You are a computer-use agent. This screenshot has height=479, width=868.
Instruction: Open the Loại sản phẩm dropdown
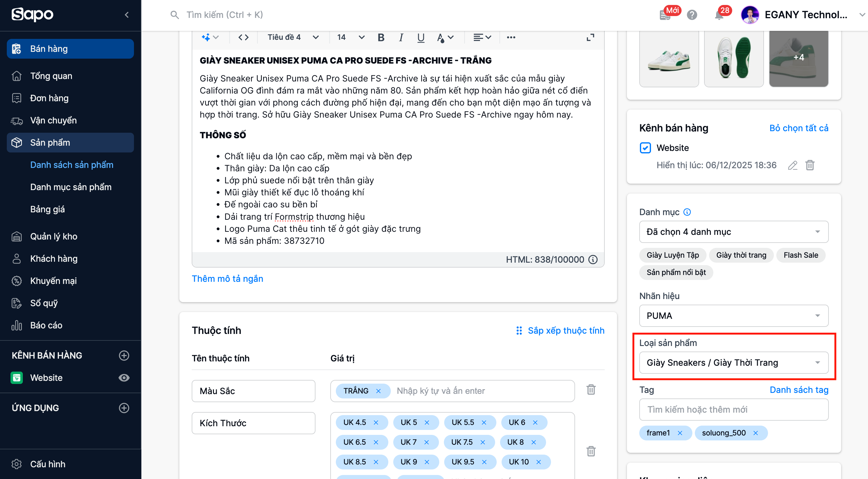click(x=733, y=362)
